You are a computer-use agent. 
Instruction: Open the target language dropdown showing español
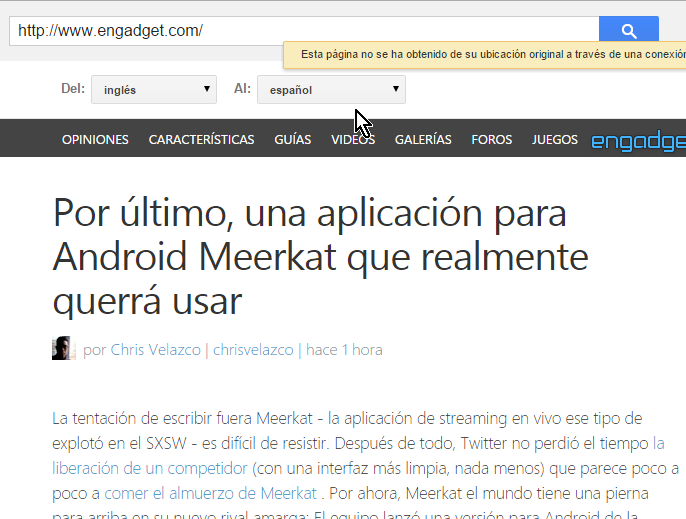[x=331, y=90]
